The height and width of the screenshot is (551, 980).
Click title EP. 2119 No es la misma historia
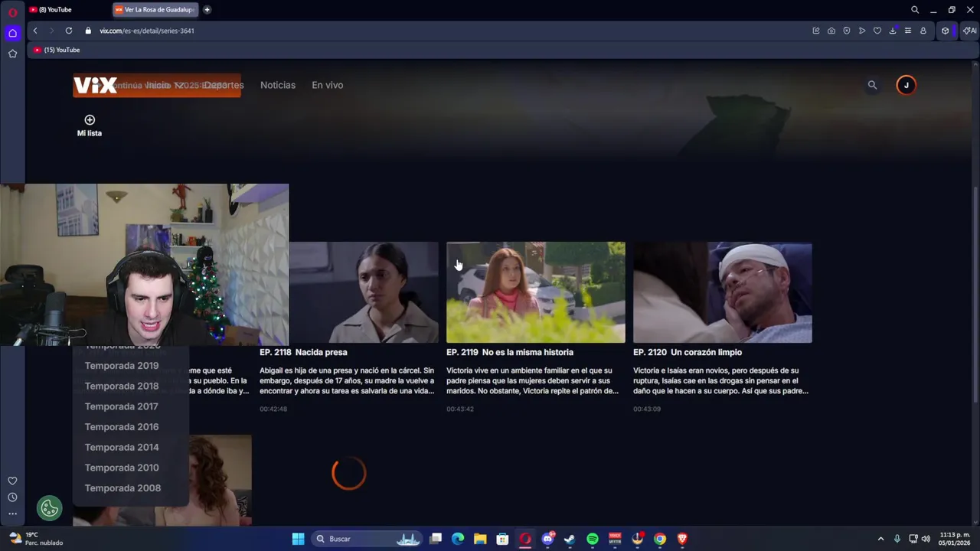click(510, 352)
